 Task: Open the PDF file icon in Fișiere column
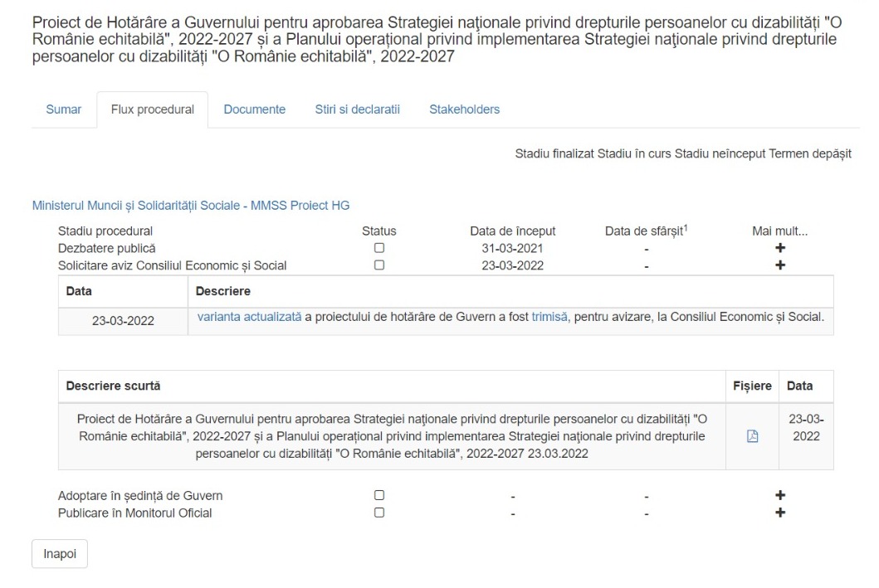coord(752,436)
